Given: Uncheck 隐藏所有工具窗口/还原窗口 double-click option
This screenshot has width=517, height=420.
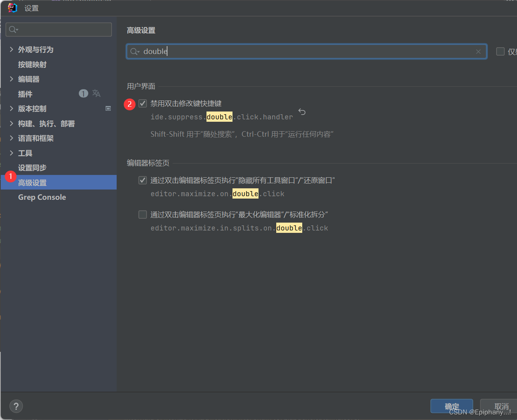Looking at the screenshot, I should click(x=143, y=180).
